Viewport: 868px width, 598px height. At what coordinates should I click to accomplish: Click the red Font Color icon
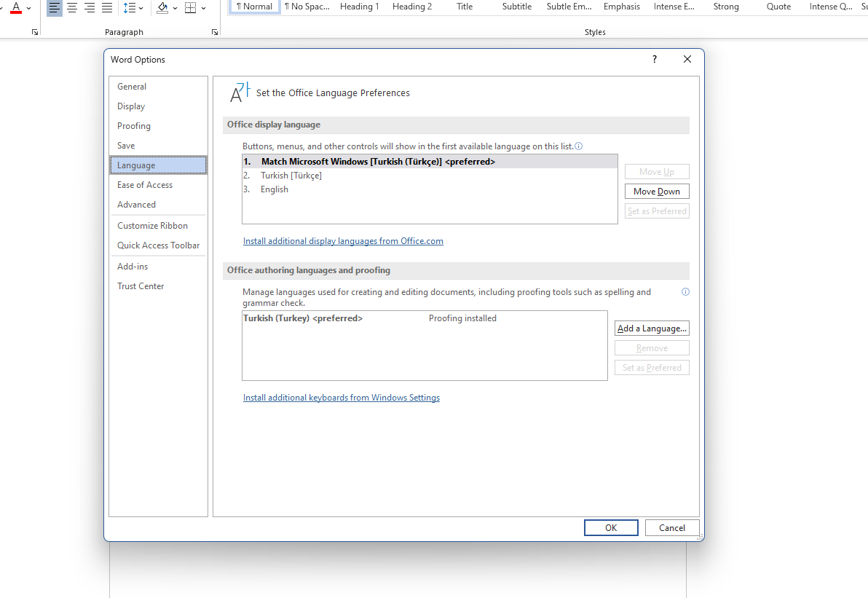pos(16,8)
